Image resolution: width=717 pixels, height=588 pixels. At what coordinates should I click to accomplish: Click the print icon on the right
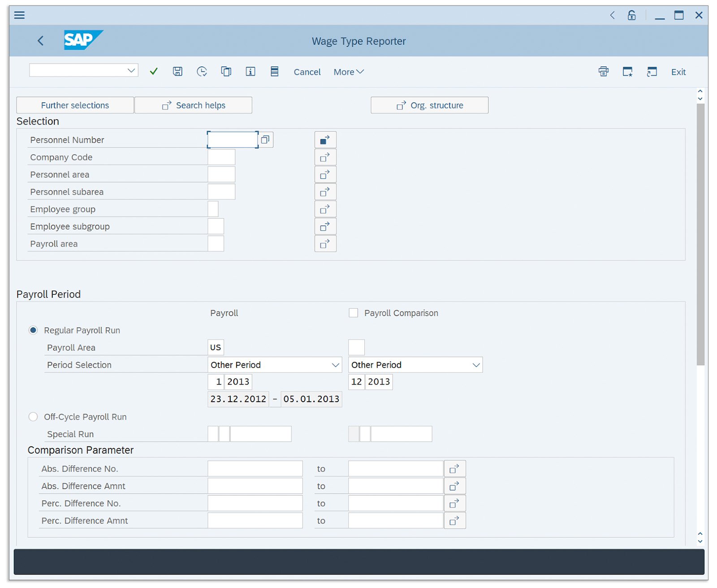(x=603, y=71)
